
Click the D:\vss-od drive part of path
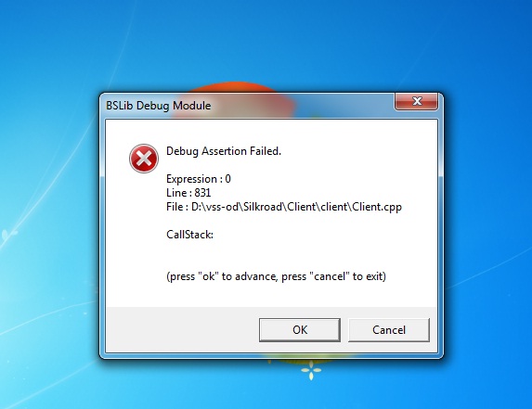214,207
